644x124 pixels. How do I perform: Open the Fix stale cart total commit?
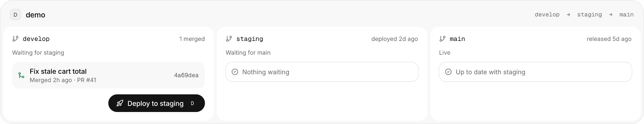(x=108, y=75)
